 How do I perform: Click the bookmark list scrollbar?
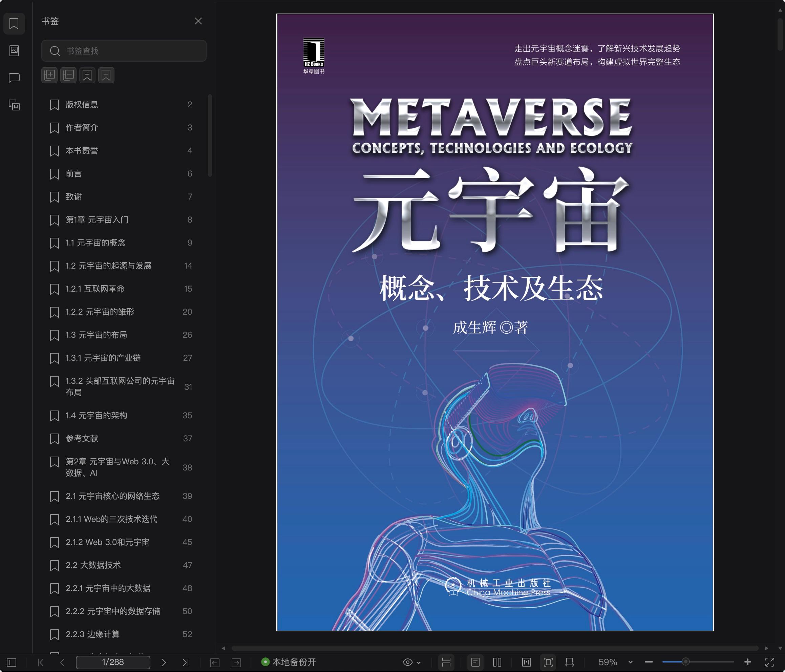click(x=210, y=136)
